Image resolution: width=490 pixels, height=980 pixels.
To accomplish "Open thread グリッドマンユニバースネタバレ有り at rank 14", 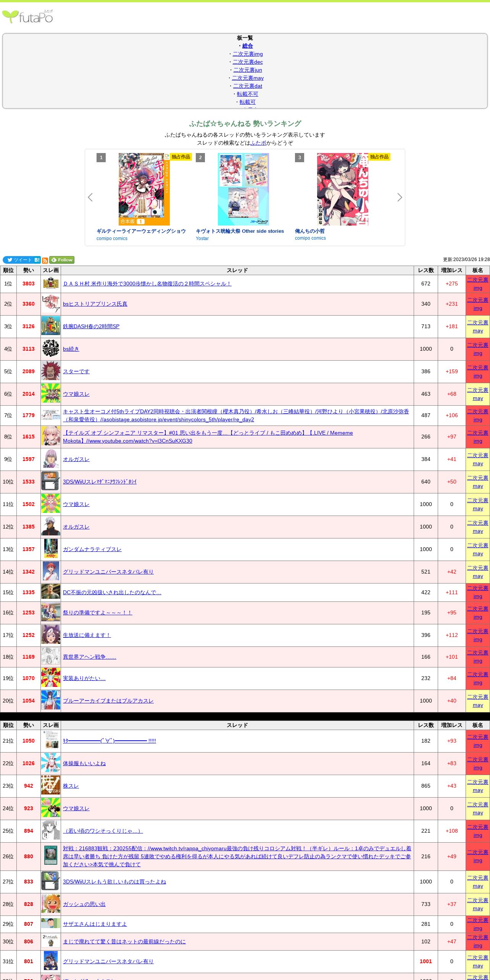I will [x=108, y=572].
